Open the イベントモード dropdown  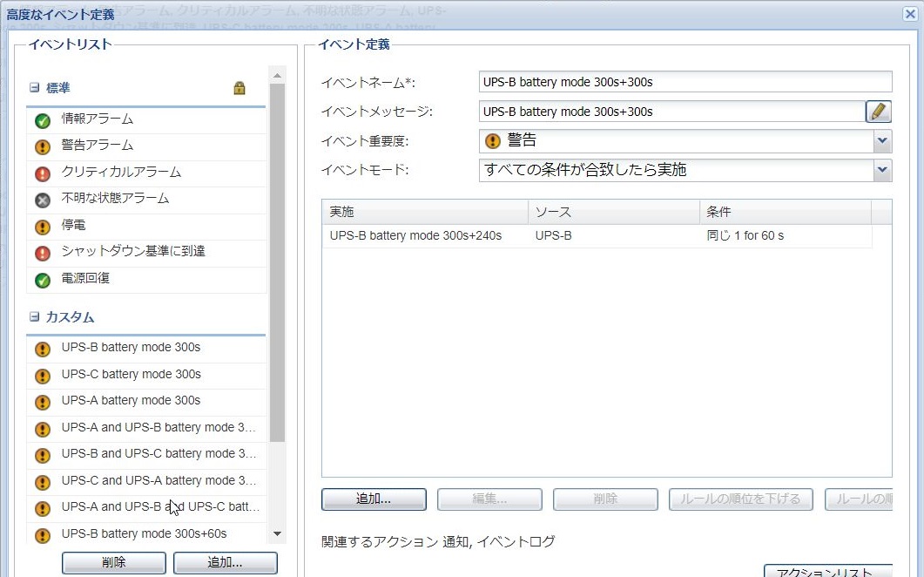point(882,170)
